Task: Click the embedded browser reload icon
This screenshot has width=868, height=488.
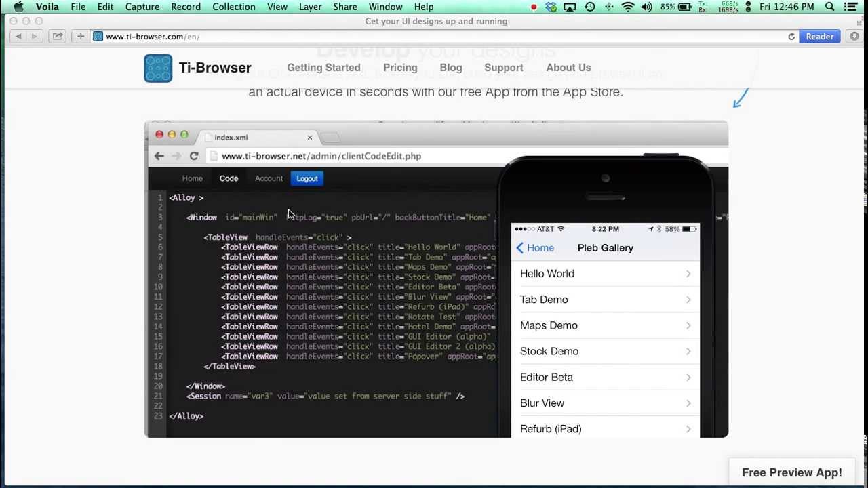Action: pos(193,156)
